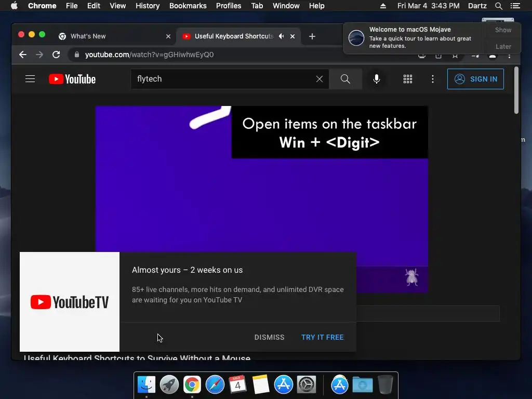
Task: Open the Tab menu
Action: coord(257,6)
